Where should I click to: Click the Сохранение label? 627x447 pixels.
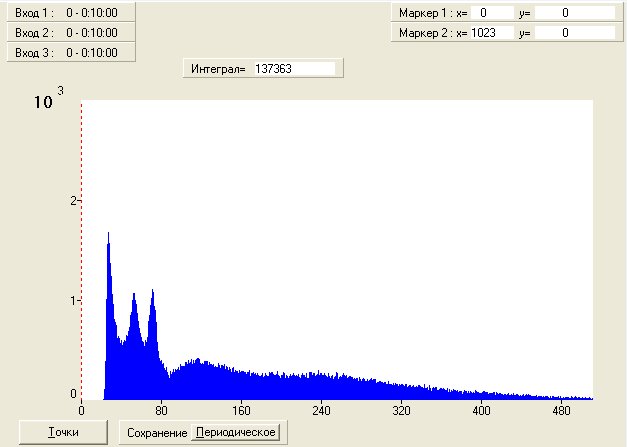click(x=157, y=433)
